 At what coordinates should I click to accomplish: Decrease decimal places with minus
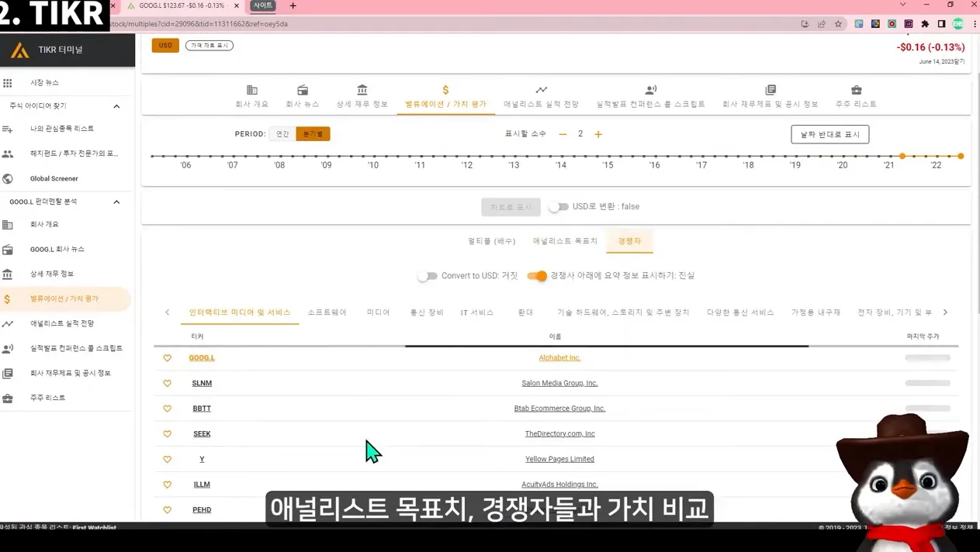click(563, 134)
